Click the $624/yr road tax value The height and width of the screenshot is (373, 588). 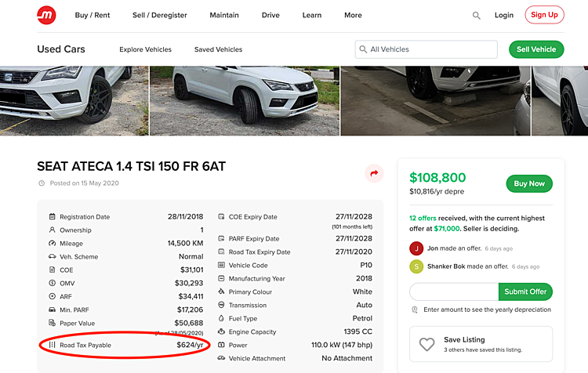pos(190,345)
